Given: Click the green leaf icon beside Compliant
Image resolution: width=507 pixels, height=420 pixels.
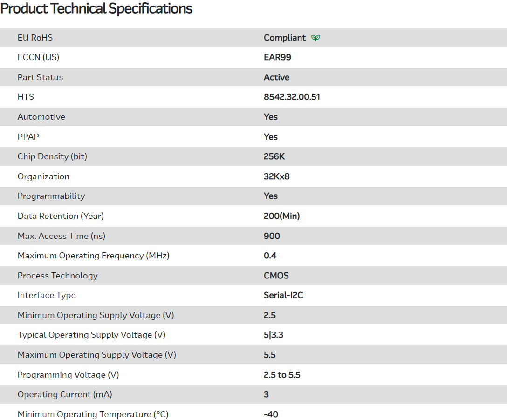Looking at the screenshot, I should [x=315, y=38].
